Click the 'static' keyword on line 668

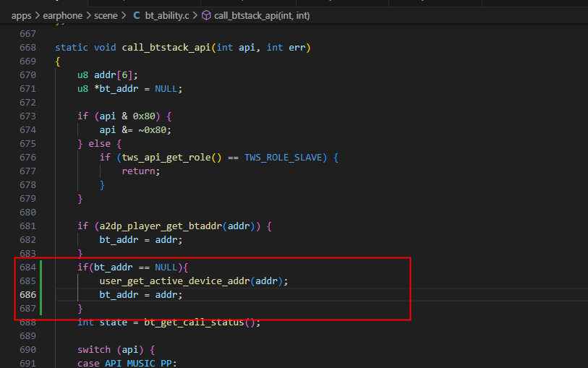click(x=72, y=48)
